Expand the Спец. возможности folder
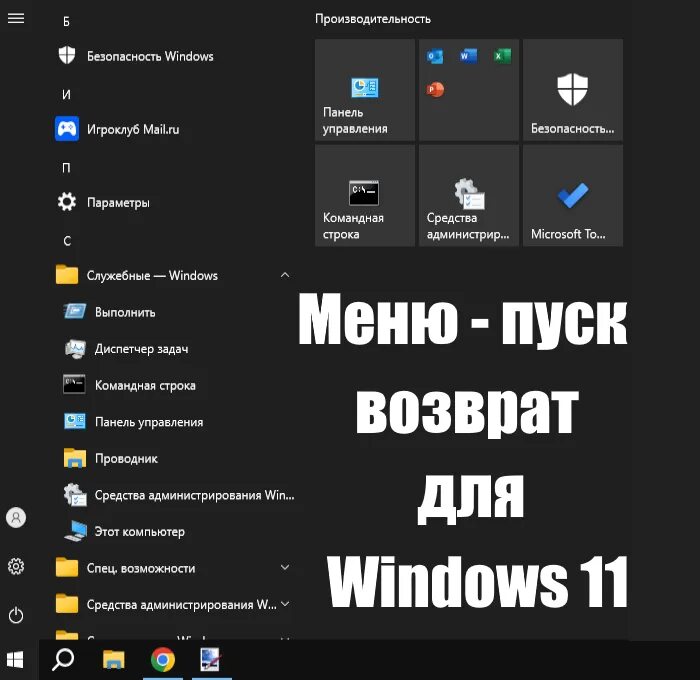Viewport: 700px width, 680px height. 174,568
